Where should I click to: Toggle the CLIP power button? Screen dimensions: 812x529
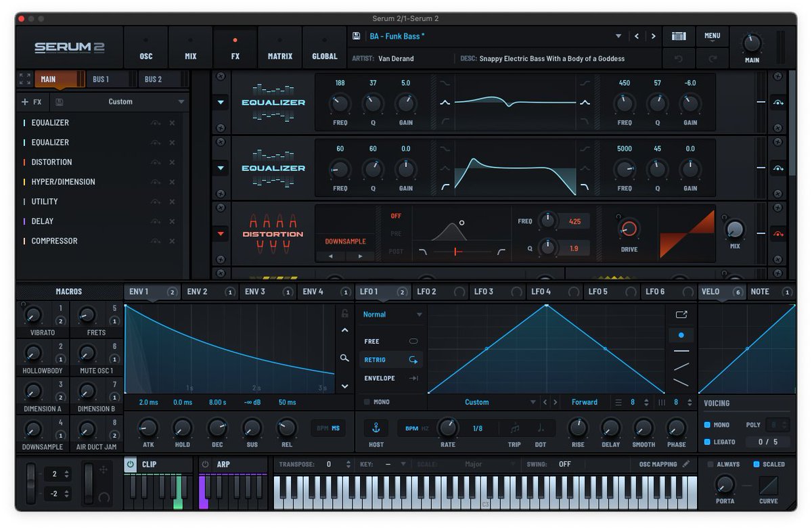(130, 465)
